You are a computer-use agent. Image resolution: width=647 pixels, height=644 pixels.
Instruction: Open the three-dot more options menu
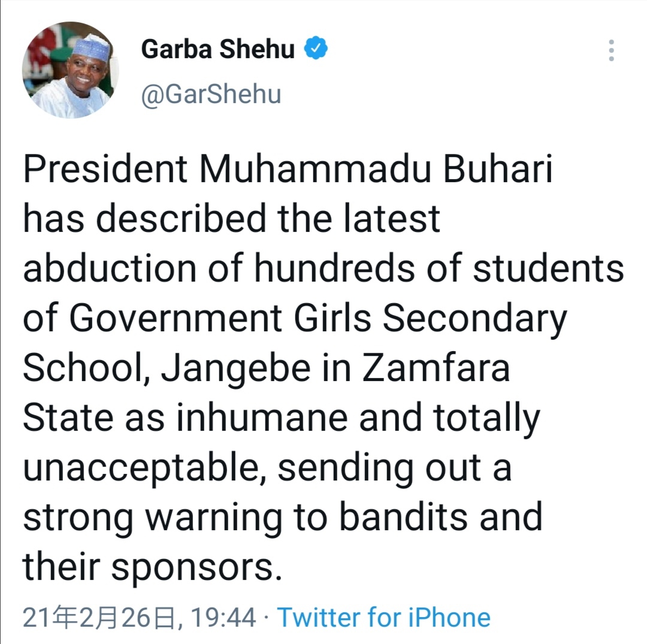pyautogui.click(x=611, y=51)
